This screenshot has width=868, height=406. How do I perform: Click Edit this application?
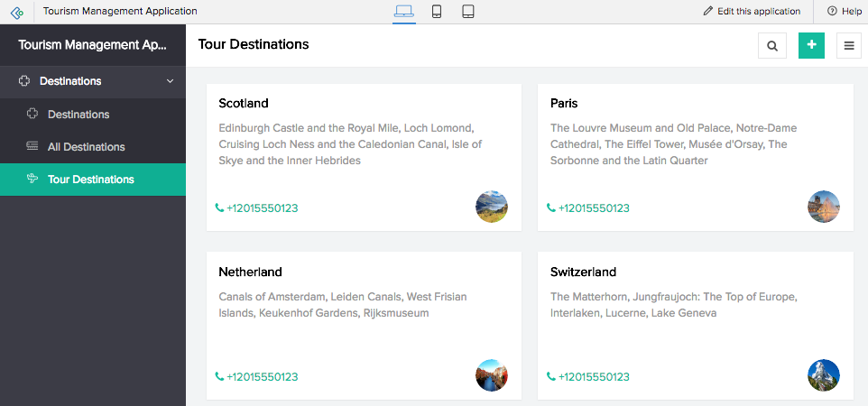751,12
